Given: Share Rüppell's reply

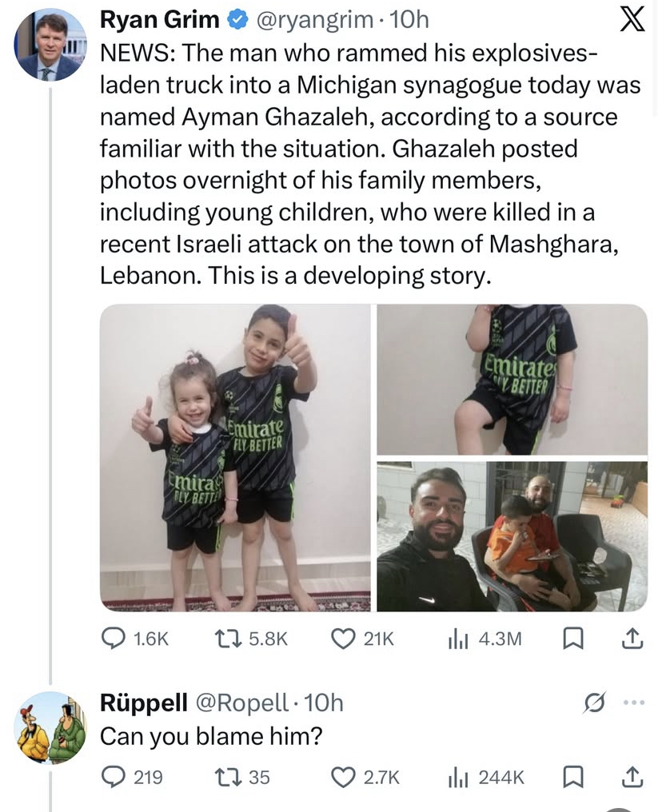Looking at the screenshot, I should tap(632, 776).
